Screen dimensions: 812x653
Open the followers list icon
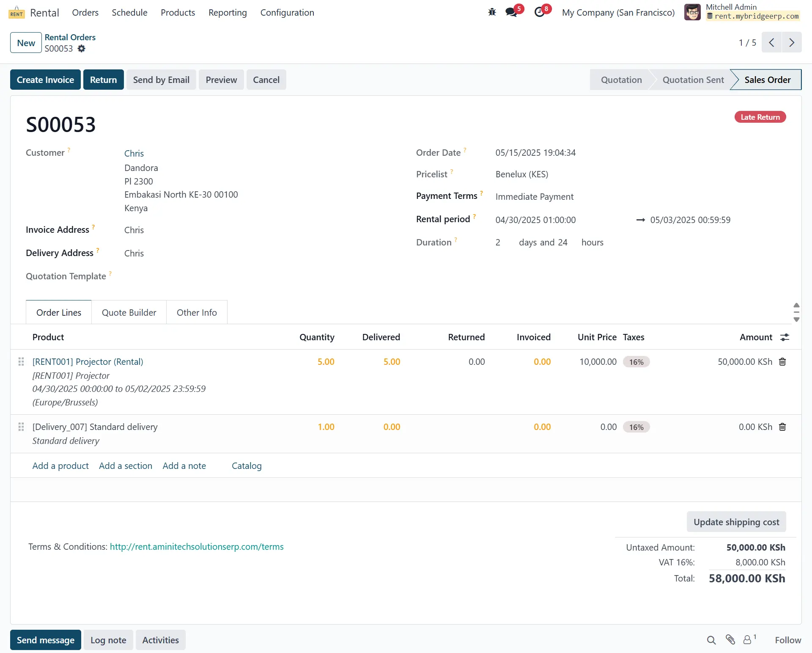[x=748, y=639]
